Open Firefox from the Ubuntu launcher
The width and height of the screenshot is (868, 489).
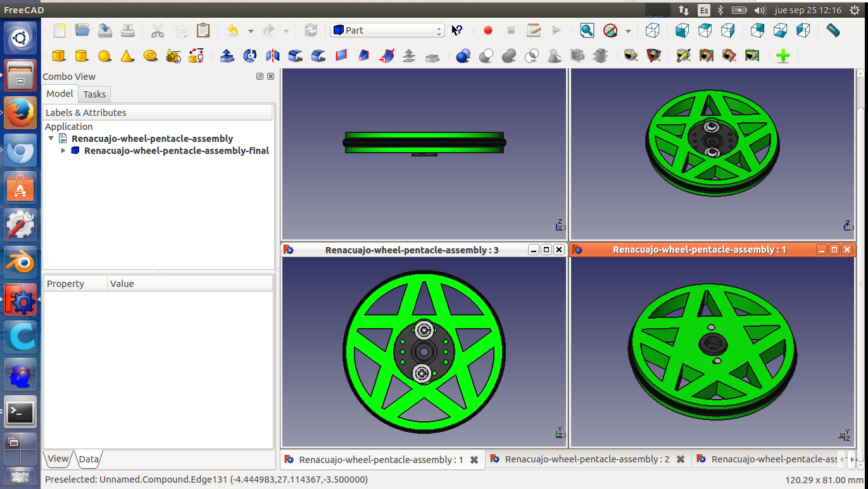point(20,113)
